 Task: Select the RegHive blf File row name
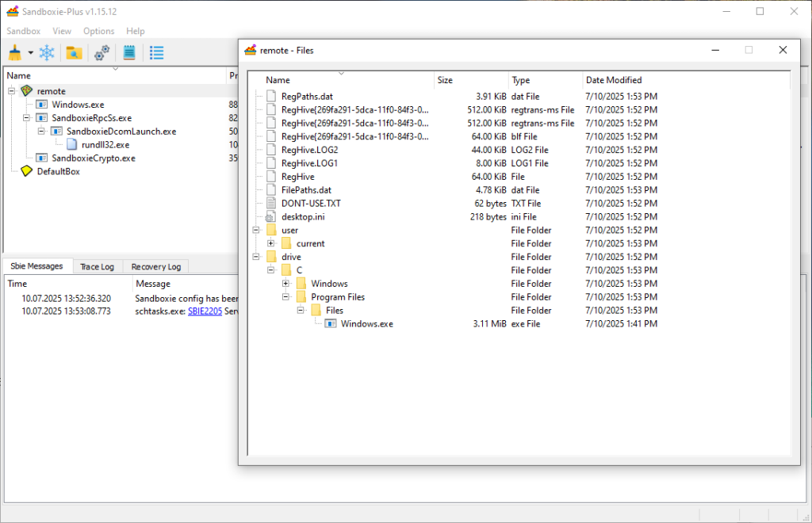coord(354,136)
